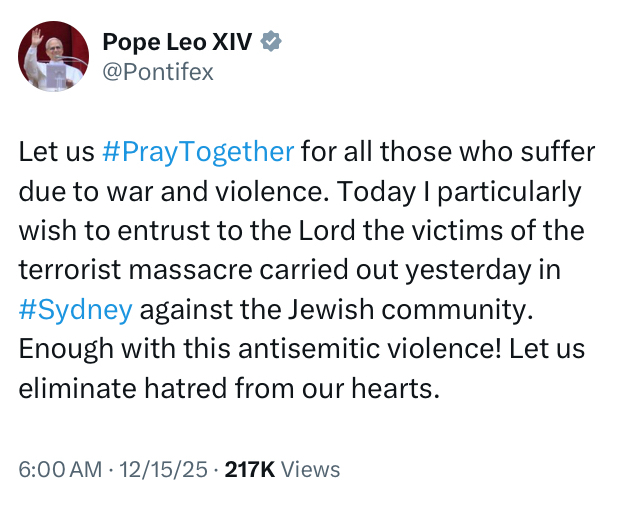Click the 217K view count number
The height and width of the screenshot is (505, 640).
250,469
